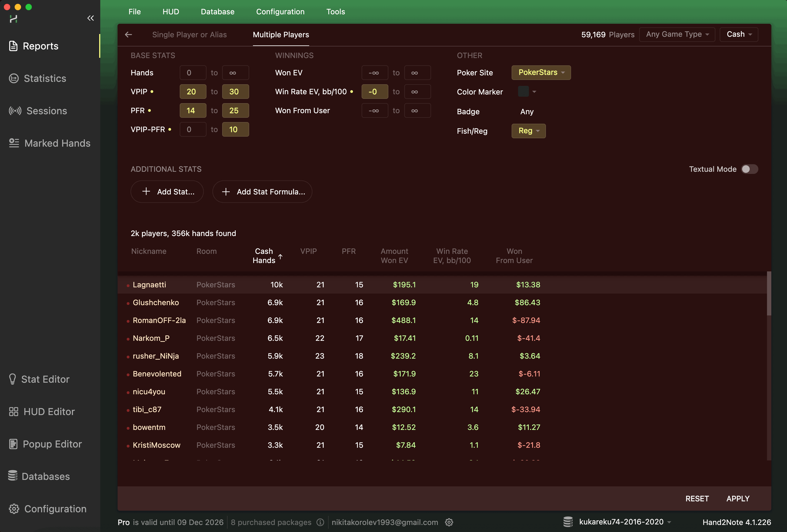Viewport: 787px width, 532px height.
Task: Change Fish/Reg filter from Reg
Action: point(528,131)
